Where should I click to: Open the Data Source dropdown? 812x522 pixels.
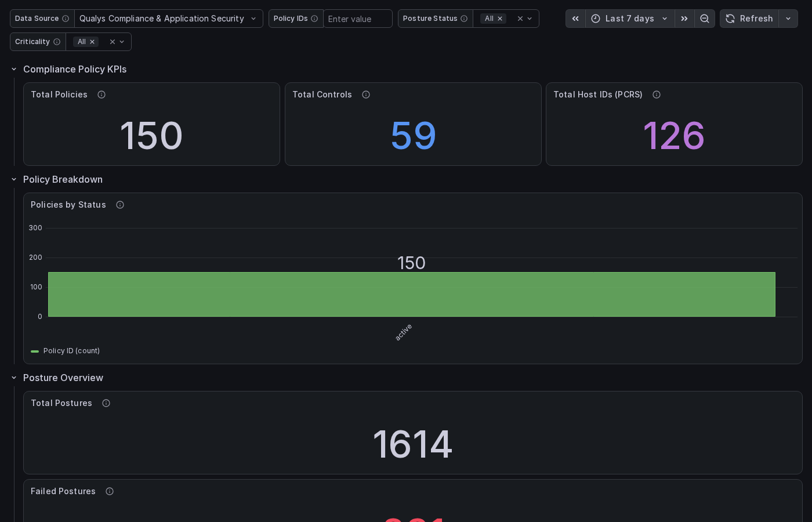tap(169, 19)
